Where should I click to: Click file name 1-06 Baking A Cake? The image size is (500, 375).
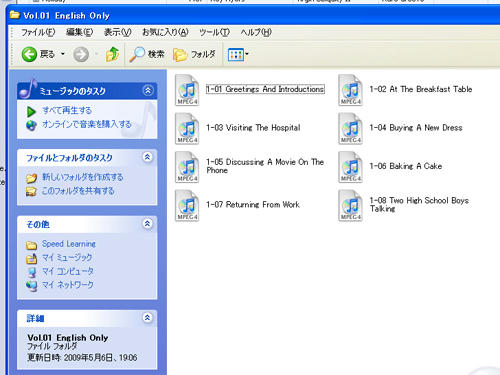point(406,166)
